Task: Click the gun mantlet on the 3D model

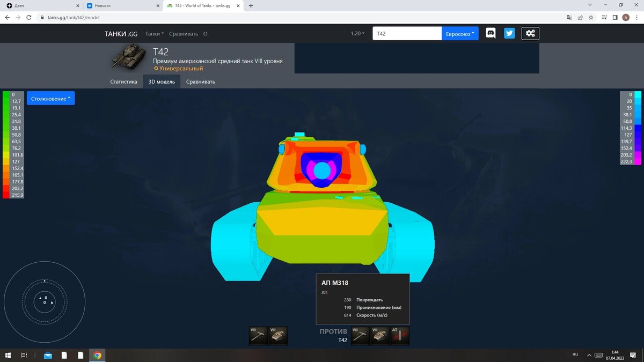Action: tap(321, 171)
